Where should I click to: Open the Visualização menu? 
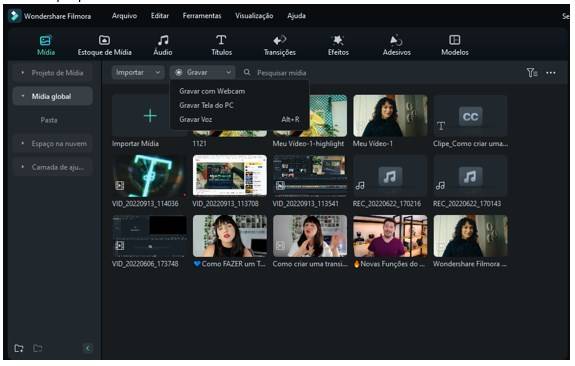[x=254, y=16]
